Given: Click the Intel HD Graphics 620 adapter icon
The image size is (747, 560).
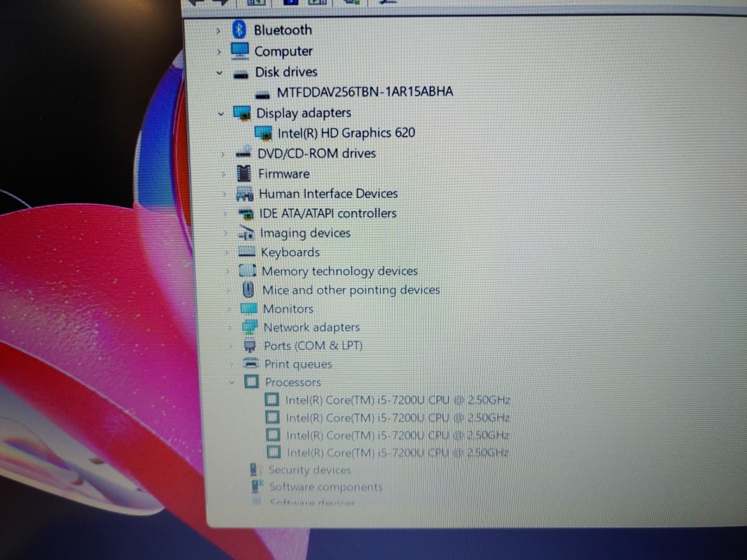Looking at the screenshot, I should pos(264,133).
